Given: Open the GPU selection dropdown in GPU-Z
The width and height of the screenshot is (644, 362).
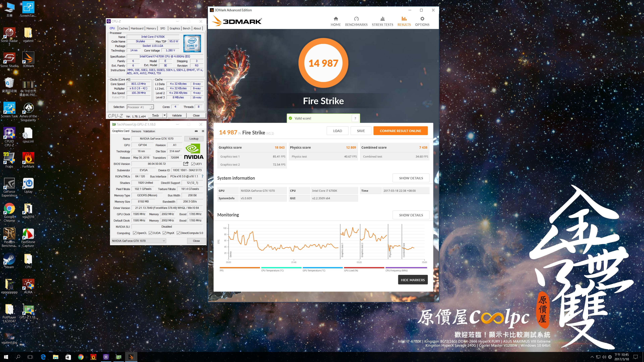Looking at the screenshot, I should click(139, 241).
